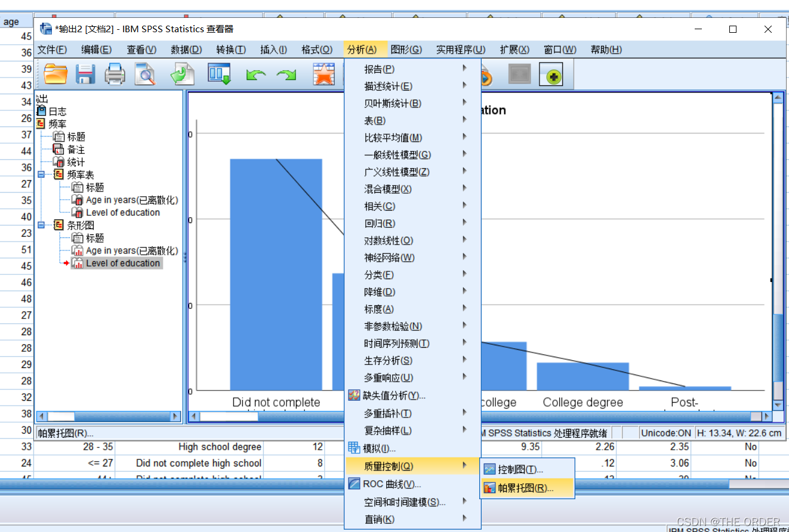789x532 pixels.
Task: Click the Export output icon
Action: tap(182, 75)
